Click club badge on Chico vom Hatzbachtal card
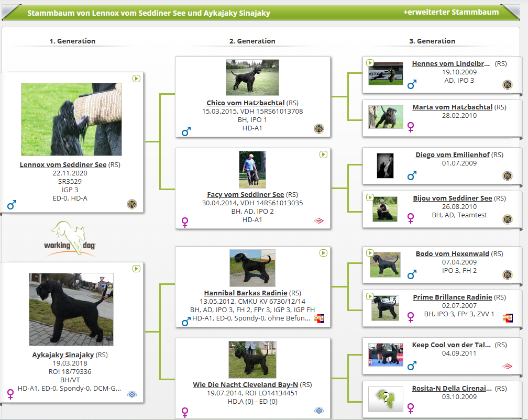 click(x=319, y=128)
